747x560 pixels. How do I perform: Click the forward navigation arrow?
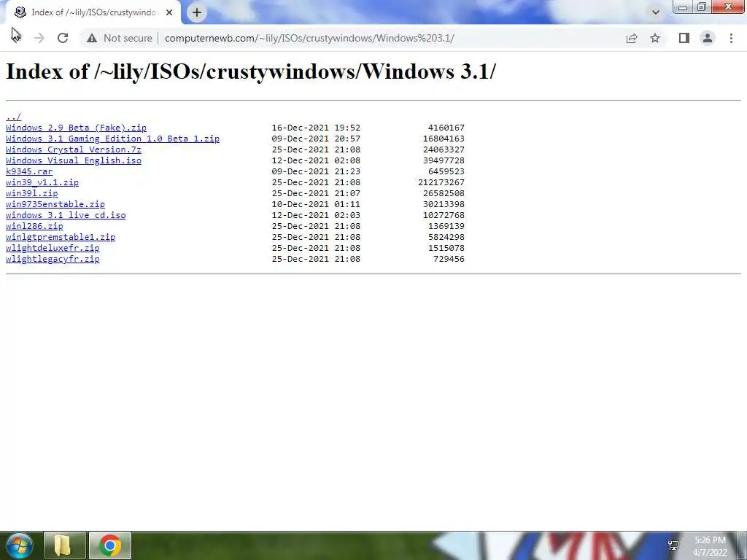tap(39, 38)
